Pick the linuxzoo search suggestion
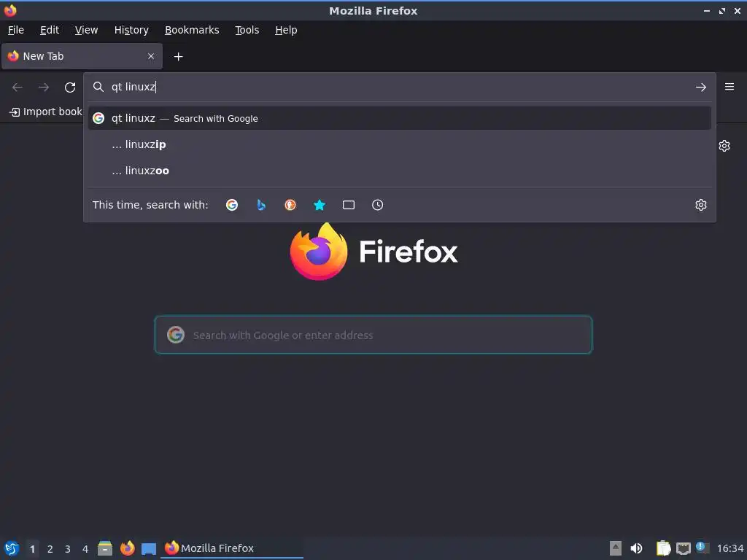Screen dimensions: 747x560 (x=399, y=171)
